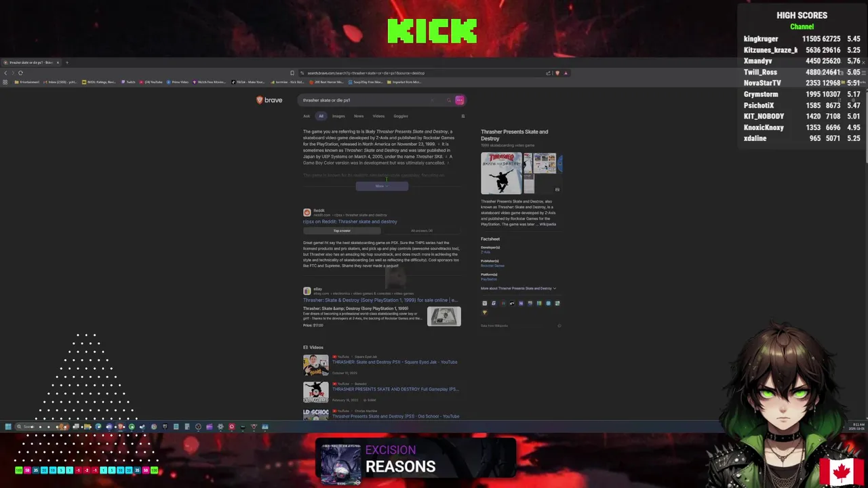
Task: Click Taskbar search field
Action: tap(43, 426)
